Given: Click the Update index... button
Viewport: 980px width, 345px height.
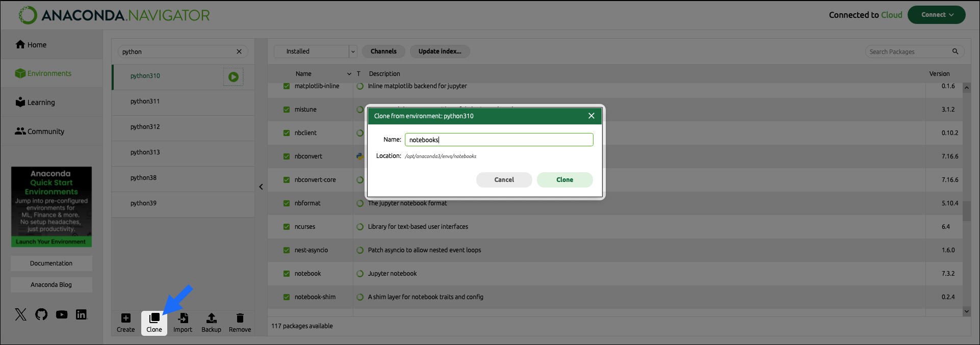Looking at the screenshot, I should coord(440,51).
